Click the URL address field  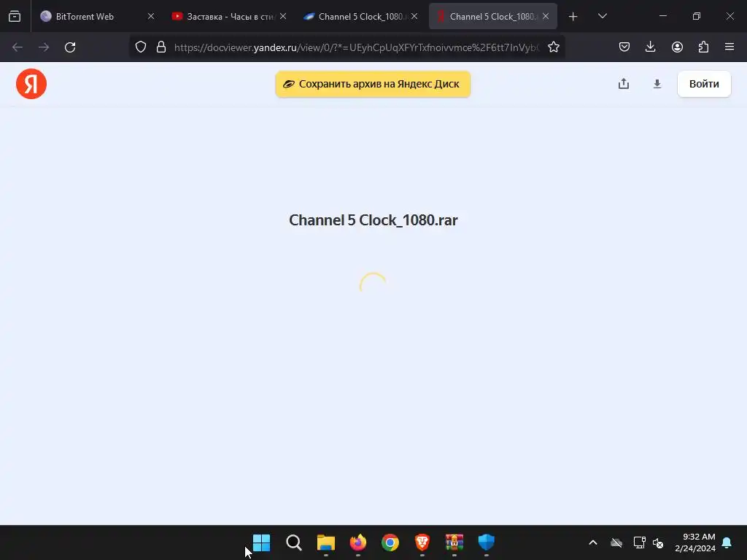coord(356,47)
